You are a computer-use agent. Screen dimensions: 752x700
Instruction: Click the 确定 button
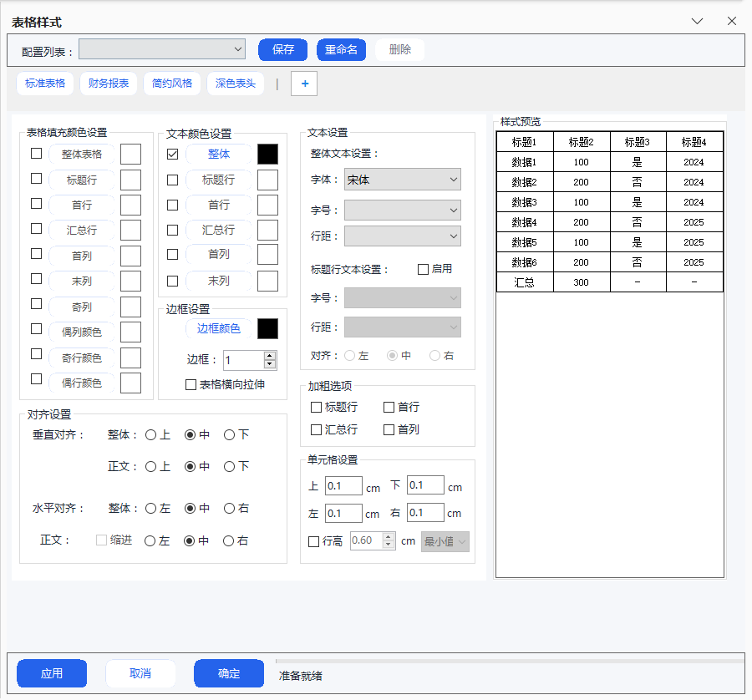pos(229,673)
